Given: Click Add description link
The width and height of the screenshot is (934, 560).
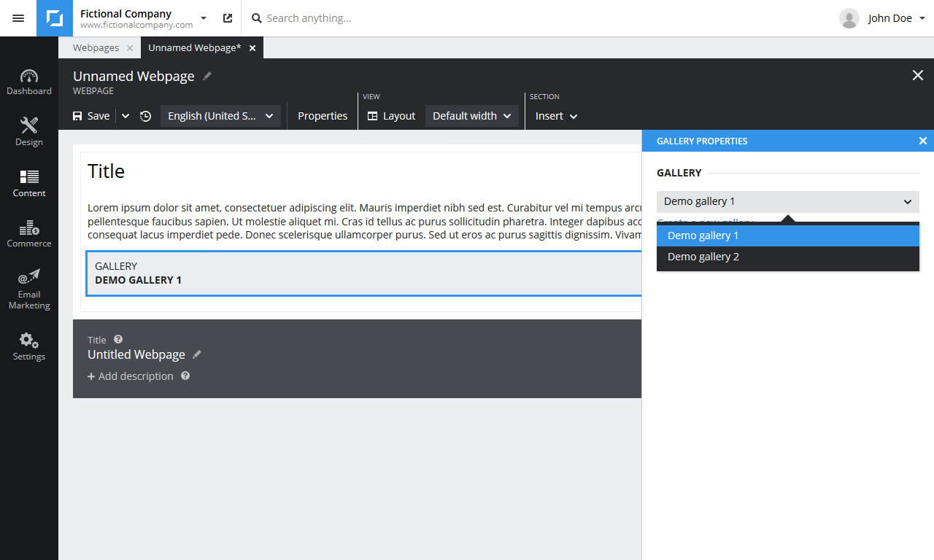Looking at the screenshot, I should (x=131, y=376).
